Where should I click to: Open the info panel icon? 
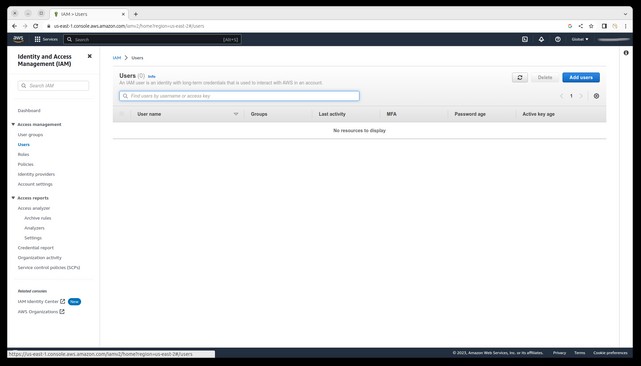pos(626,53)
